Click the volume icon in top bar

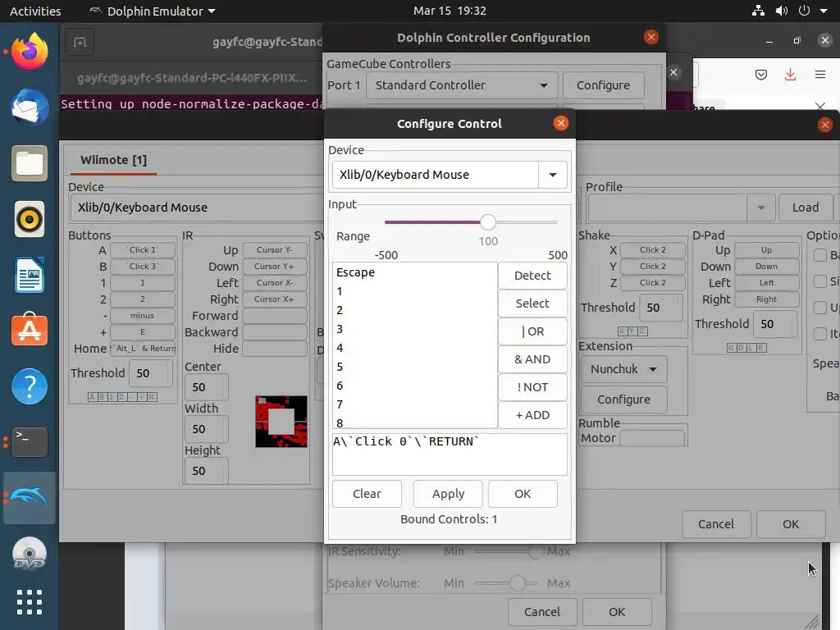click(782, 11)
